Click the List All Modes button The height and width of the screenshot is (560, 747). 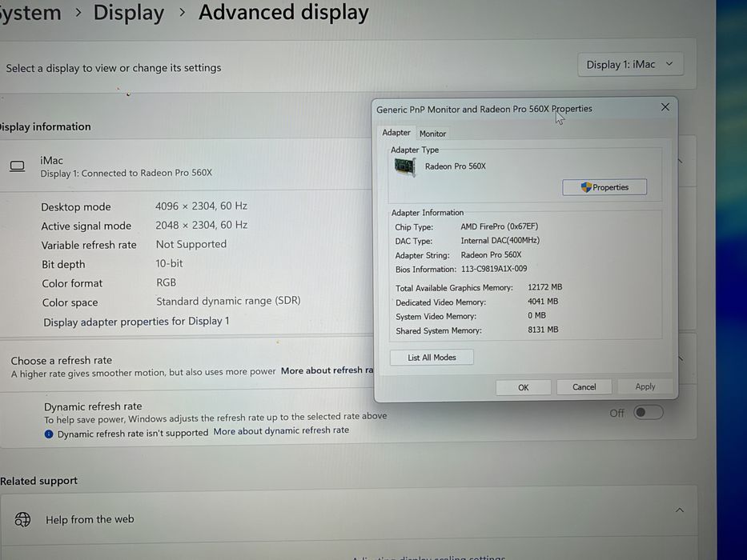[x=432, y=357]
